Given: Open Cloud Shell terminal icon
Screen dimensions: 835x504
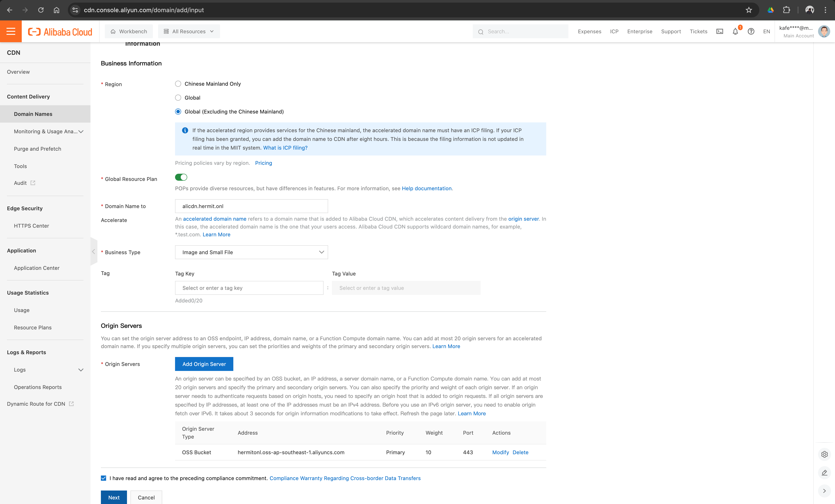Looking at the screenshot, I should [x=720, y=31].
